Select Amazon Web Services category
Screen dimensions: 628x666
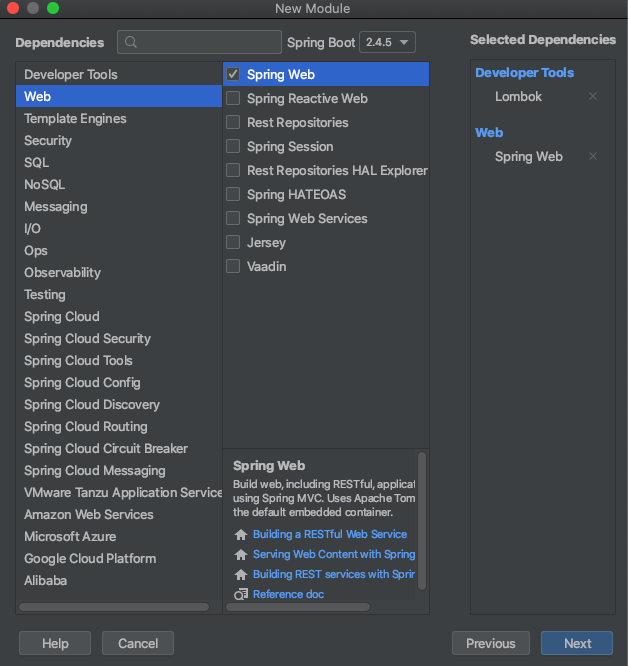119,514
